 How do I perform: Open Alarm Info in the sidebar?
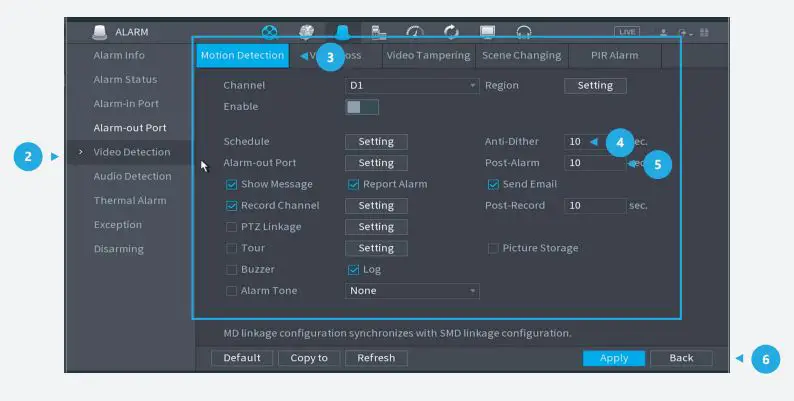coord(119,55)
